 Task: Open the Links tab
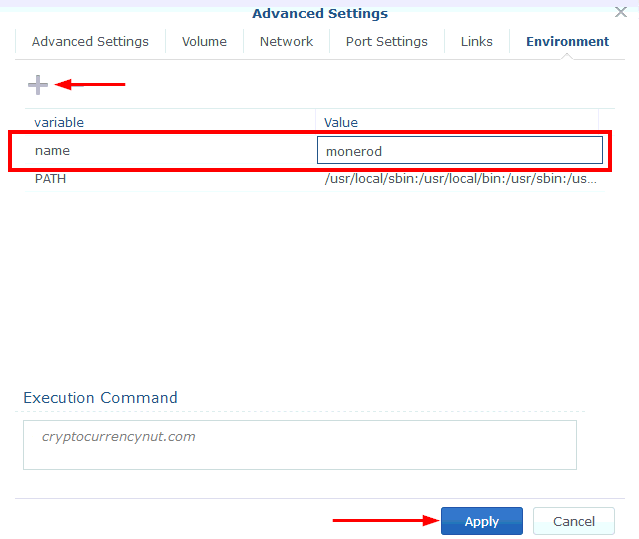(x=476, y=42)
